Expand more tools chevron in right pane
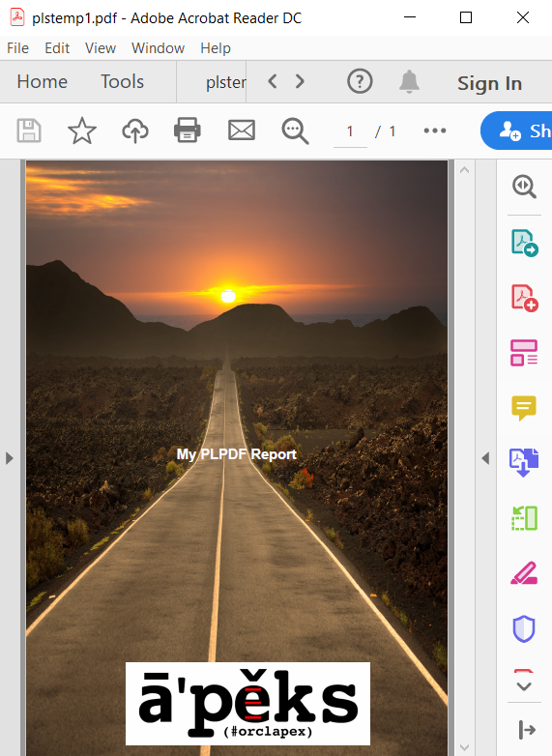The image size is (552, 756). [524, 686]
